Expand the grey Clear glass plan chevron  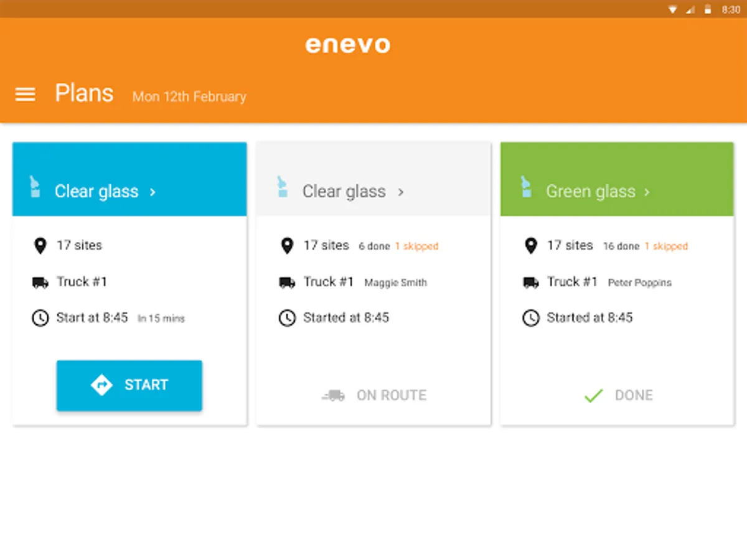(401, 192)
